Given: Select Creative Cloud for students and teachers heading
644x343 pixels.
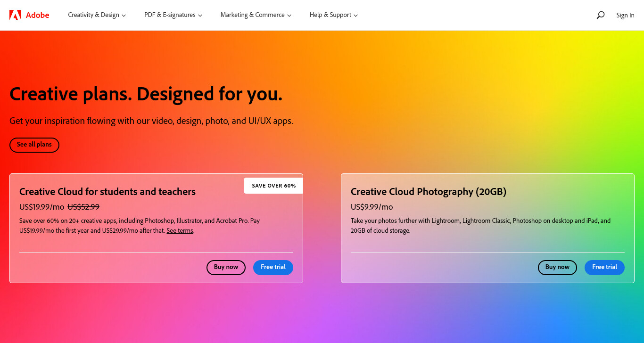Looking at the screenshot, I should 107,192.
